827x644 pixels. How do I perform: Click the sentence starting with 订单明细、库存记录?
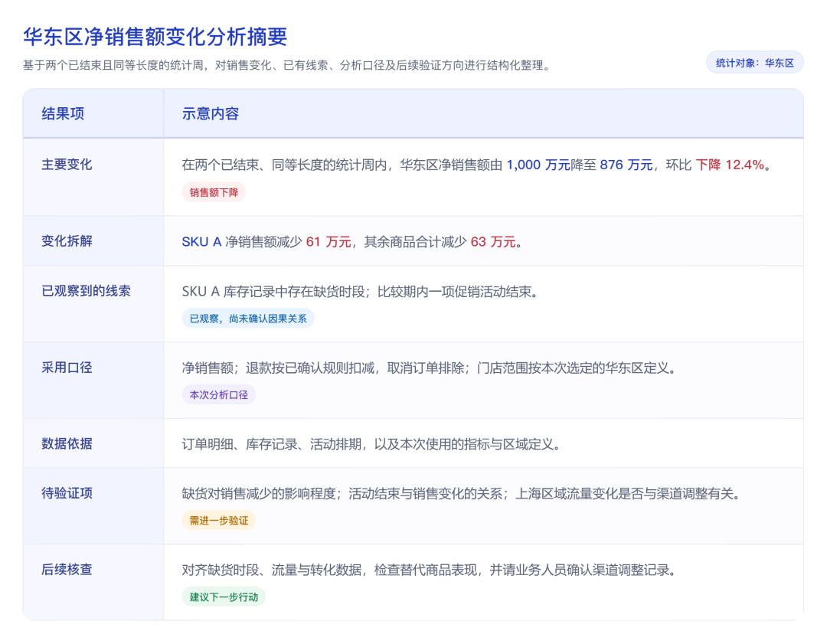[371, 444]
